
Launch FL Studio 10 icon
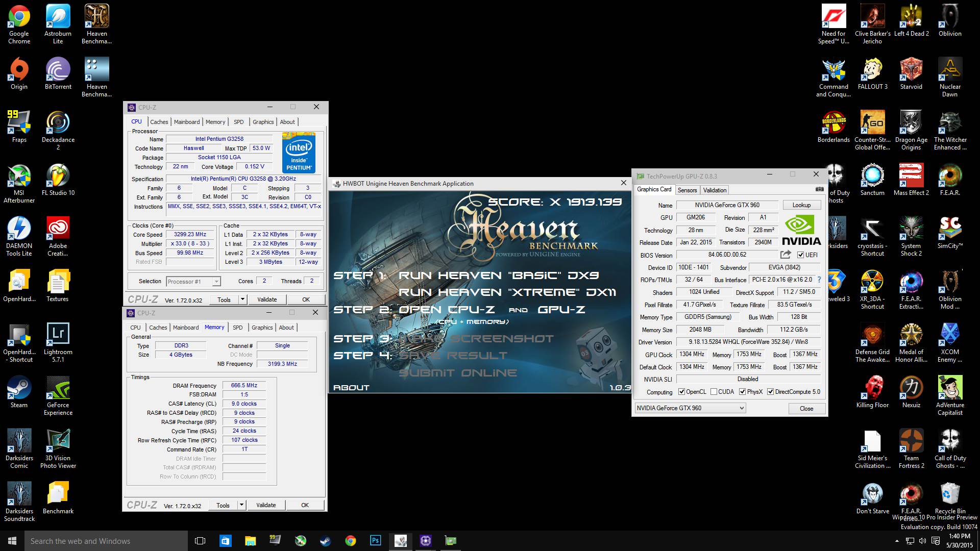pyautogui.click(x=58, y=180)
